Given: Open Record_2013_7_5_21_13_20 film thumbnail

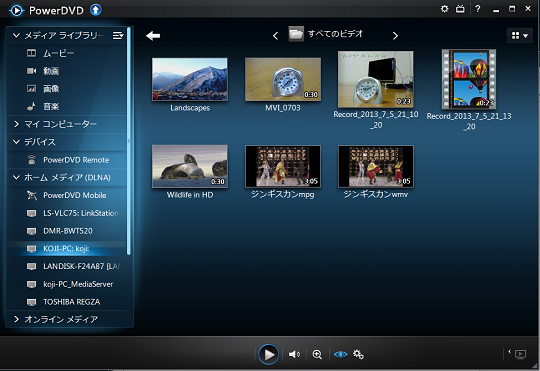Looking at the screenshot, I should point(469,79).
